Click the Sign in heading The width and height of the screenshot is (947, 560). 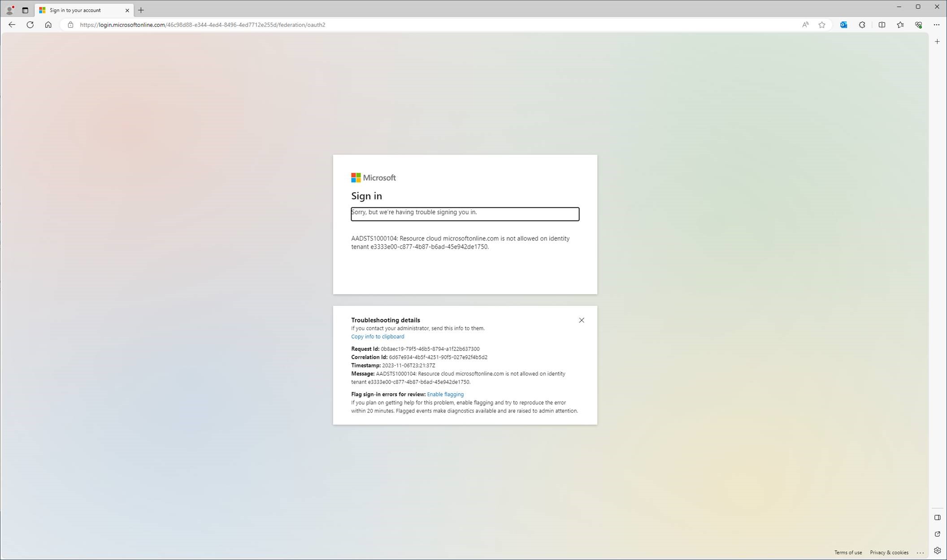pos(366,196)
